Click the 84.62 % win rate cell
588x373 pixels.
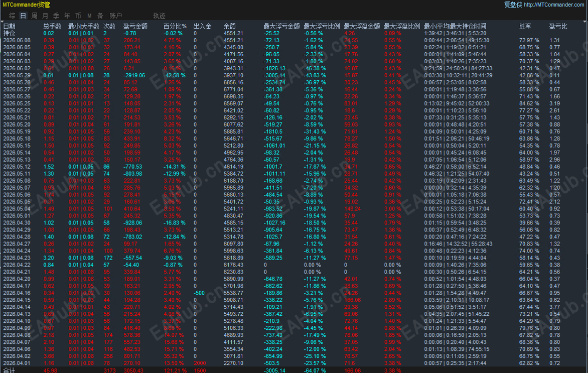point(529,103)
